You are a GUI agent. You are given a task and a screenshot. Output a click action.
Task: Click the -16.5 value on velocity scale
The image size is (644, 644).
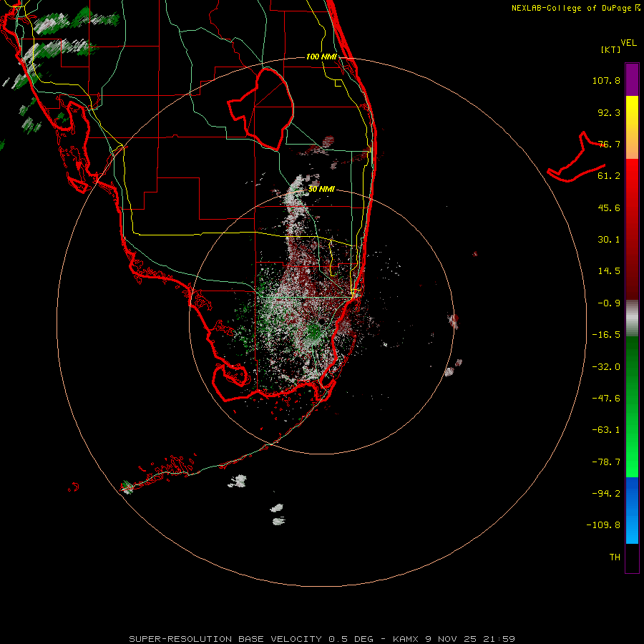606,335
